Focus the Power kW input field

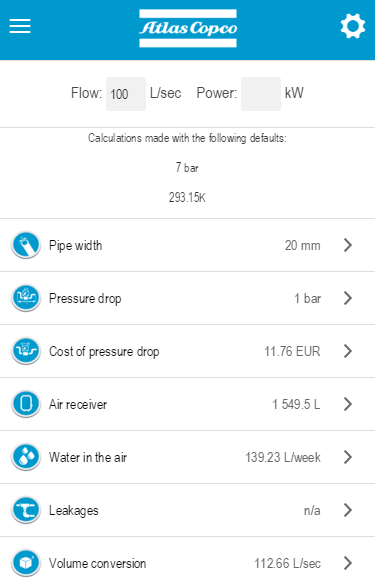261,94
